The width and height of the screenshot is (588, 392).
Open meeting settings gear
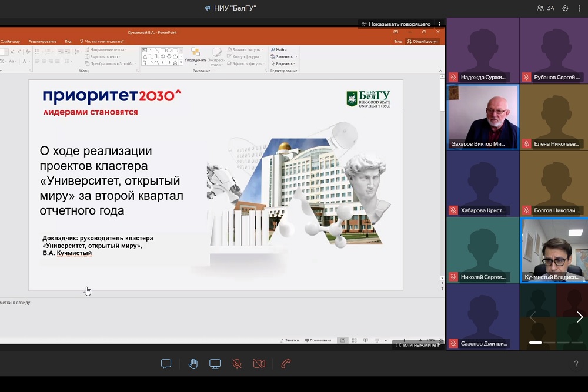point(565,8)
